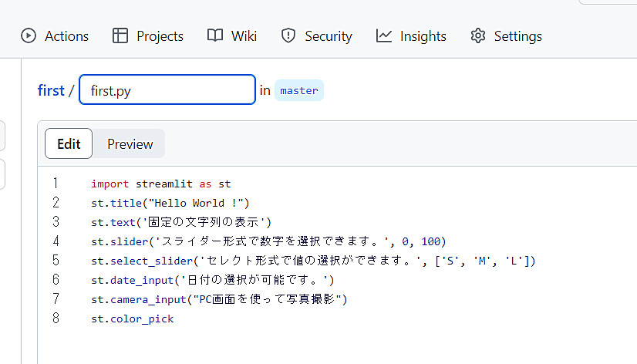The height and width of the screenshot is (364, 637).
Task: Open the Security tab
Action: tap(316, 35)
